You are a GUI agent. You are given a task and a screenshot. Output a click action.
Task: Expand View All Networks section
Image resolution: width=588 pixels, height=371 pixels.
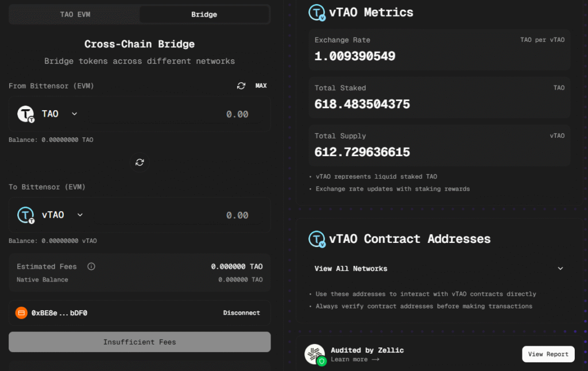tap(560, 268)
